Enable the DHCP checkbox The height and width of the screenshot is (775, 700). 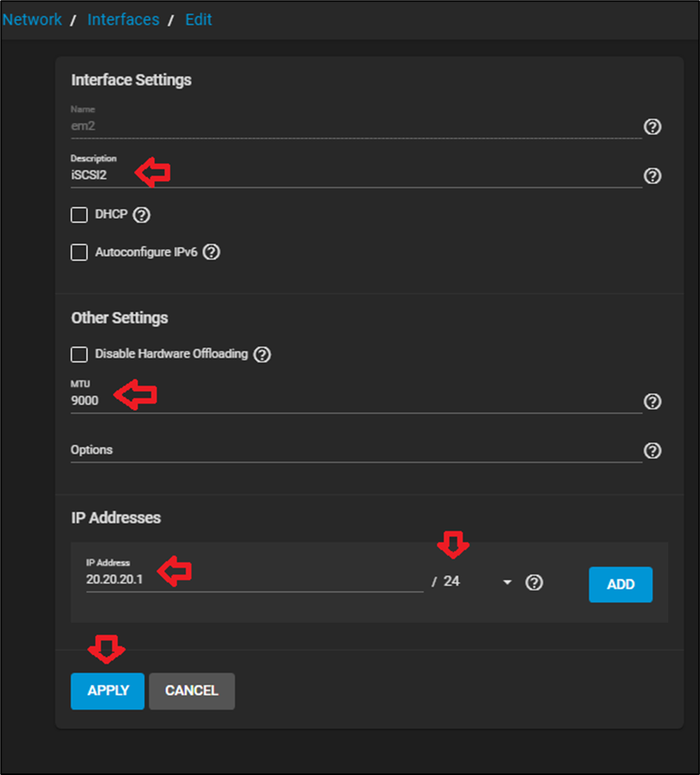(x=79, y=215)
